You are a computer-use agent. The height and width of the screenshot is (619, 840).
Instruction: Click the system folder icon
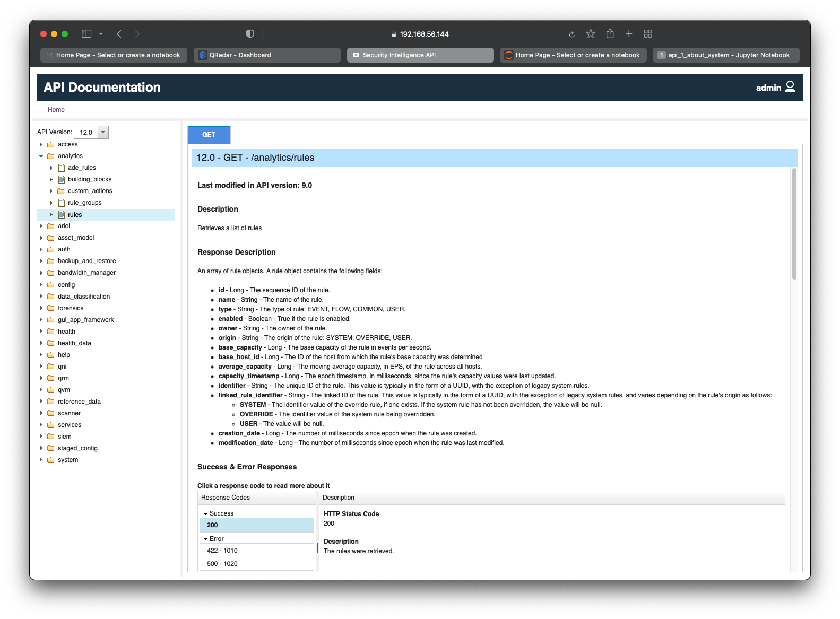51,460
